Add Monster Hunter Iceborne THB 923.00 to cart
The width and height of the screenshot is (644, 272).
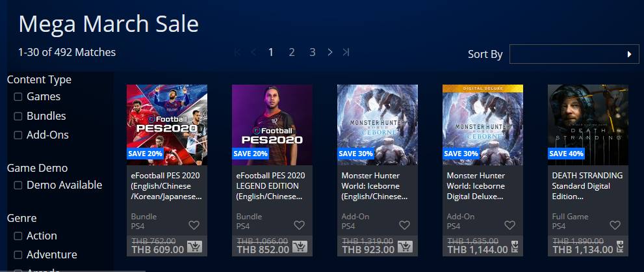[406, 246]
